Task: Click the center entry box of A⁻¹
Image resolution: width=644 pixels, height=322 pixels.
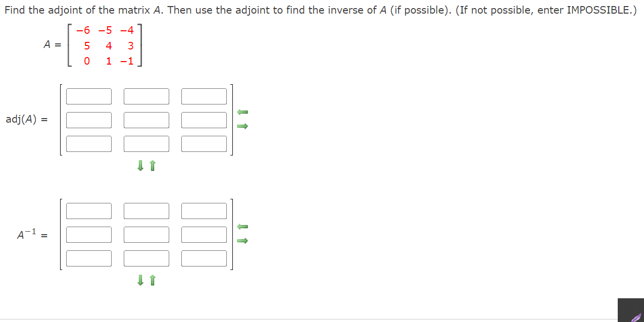Action: (x=146, y=234)
